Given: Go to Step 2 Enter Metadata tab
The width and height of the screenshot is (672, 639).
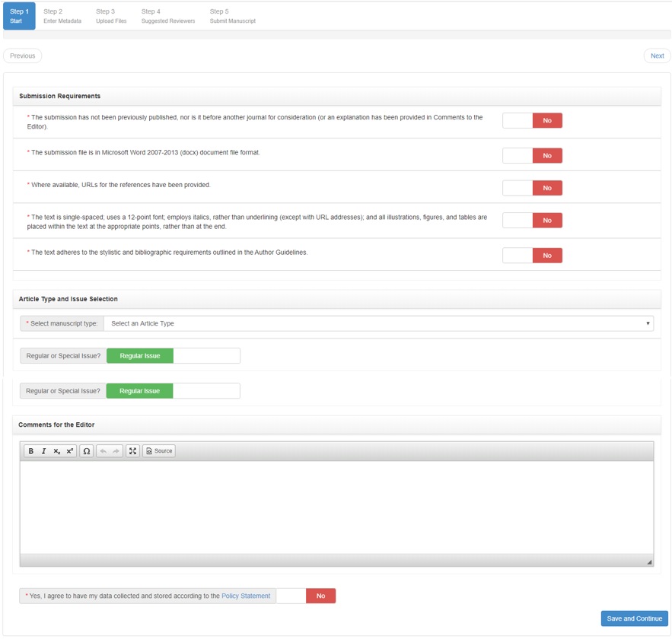Looking at the screenshot, I should [x=62, y=16].
